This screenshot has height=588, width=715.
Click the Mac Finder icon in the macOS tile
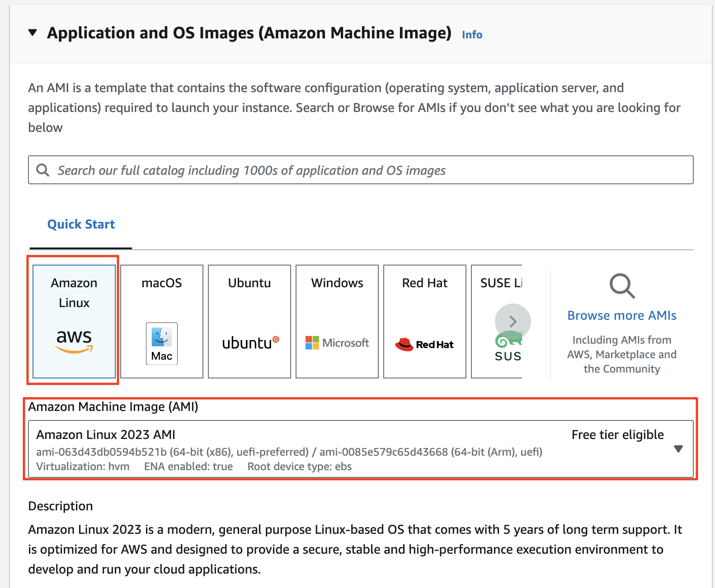click(162, 344)
